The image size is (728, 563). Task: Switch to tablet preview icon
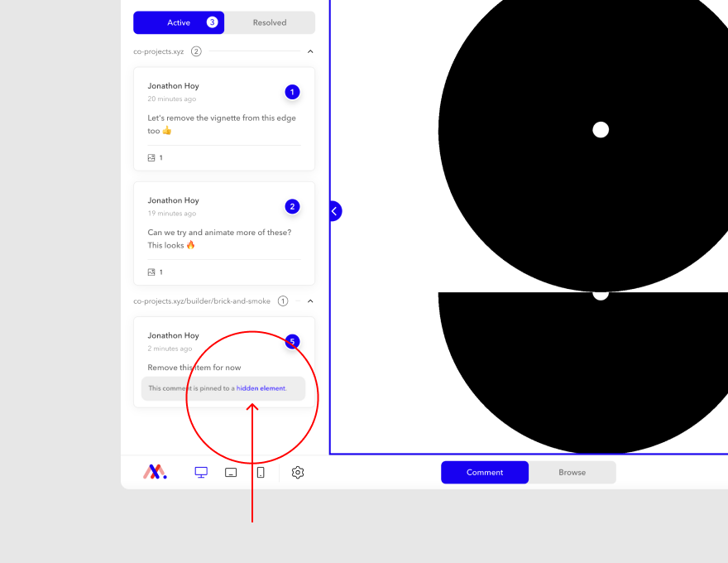[231, 472]
